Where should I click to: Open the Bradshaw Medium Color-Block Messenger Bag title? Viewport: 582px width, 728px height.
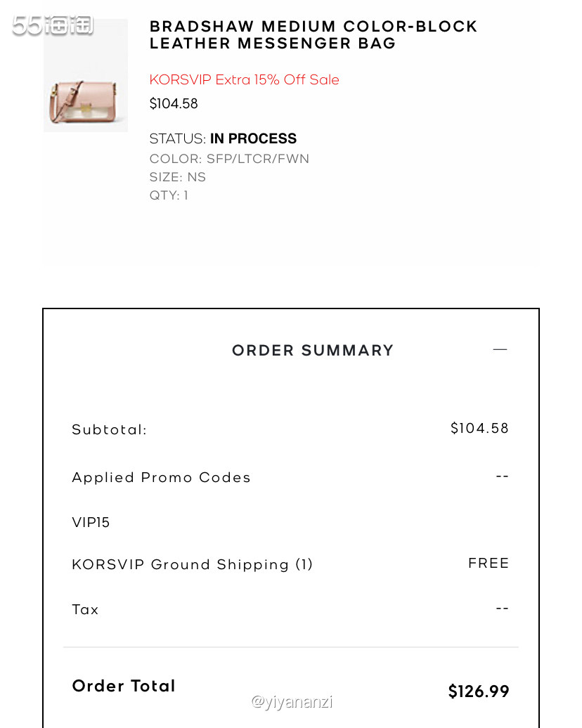tap(313, 35)
